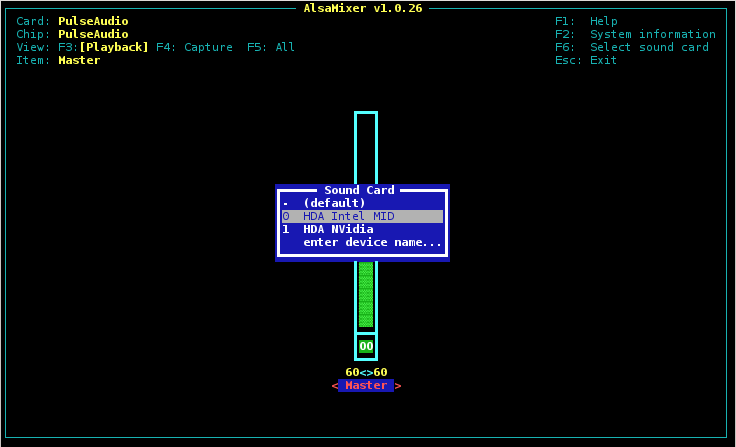The width and height of the screenshot is (736, 447).
Task: Click the Esc Exit shortcut label
Action: pos(586,60)
